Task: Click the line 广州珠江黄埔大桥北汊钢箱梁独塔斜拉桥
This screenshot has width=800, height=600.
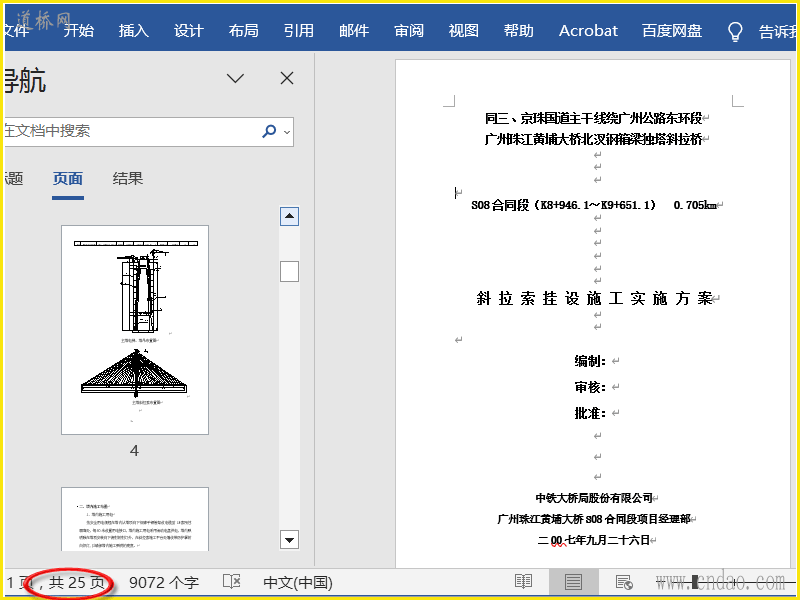Action: pyautogui.click(x=594, y=139)
